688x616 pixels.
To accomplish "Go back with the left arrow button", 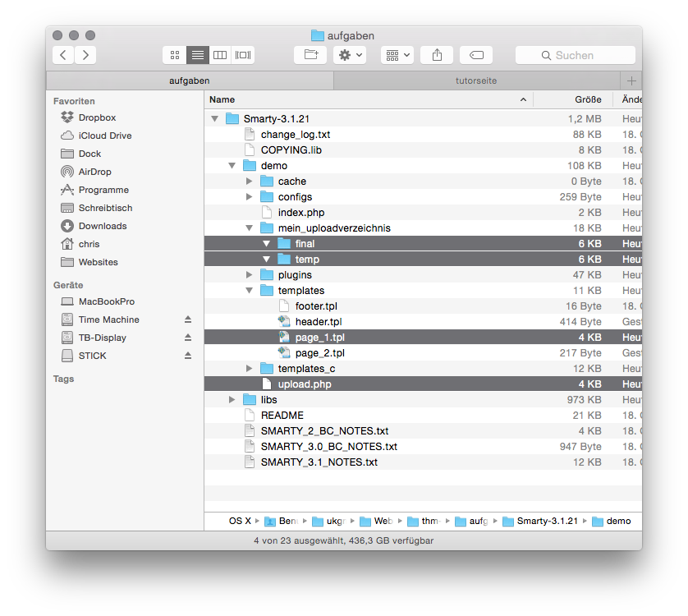I will point(63,55).
